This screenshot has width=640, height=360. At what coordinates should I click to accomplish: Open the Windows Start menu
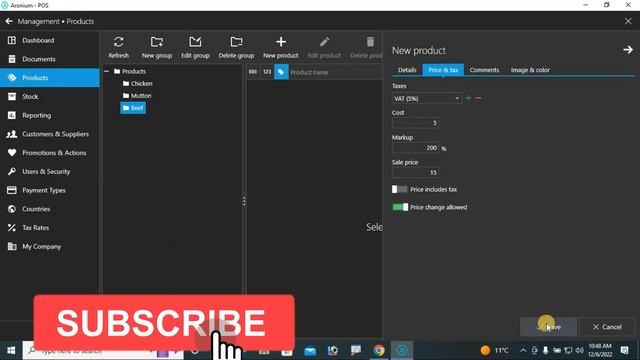pos(11,350)
